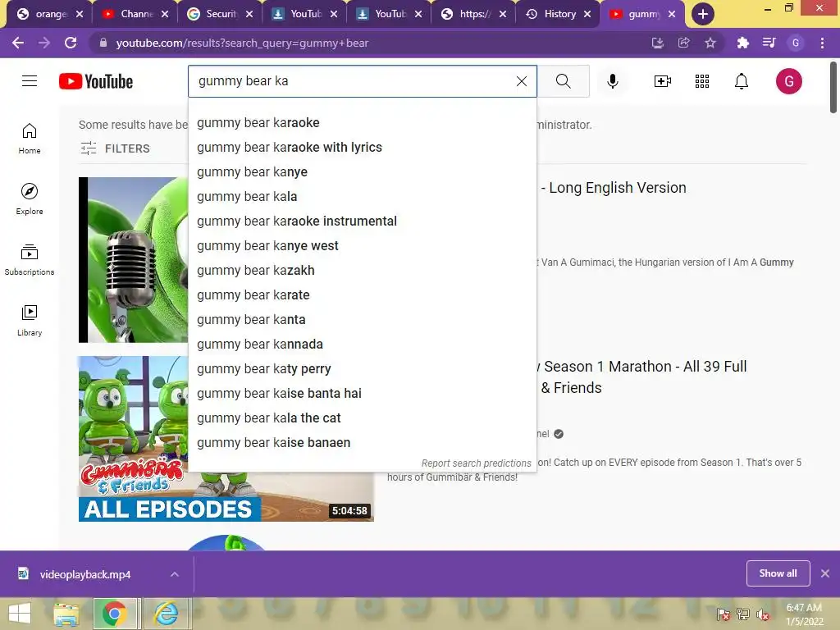
Task: Close the downloads bar
Action: pos(825,573)
